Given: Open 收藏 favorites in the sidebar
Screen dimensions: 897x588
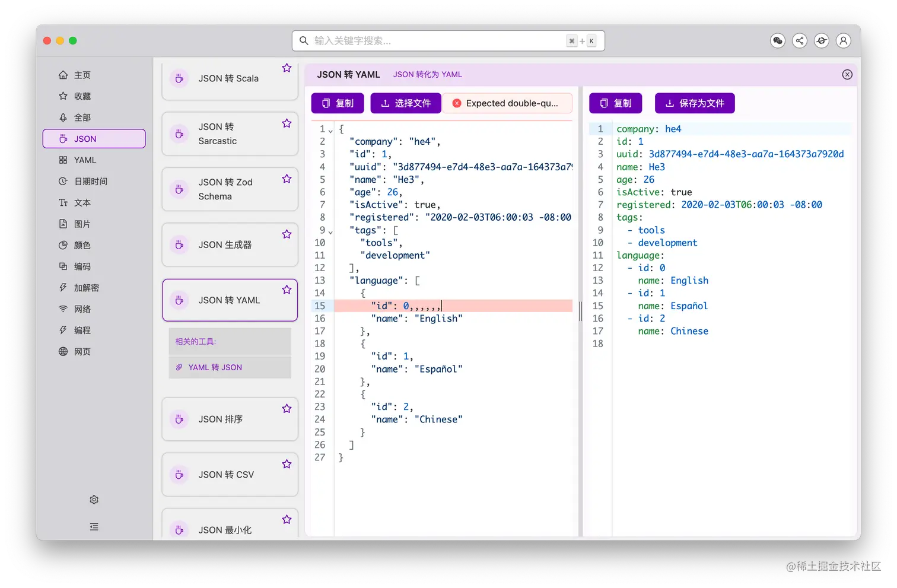Looking at the screenshot, I should click(94, 96).
